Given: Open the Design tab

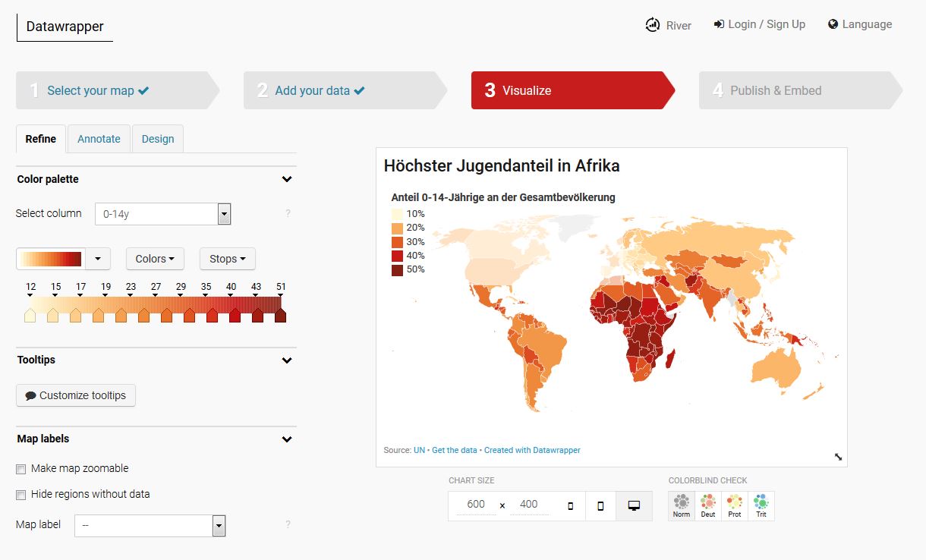Looking at the screenshot, I should (x=157, y=139).
